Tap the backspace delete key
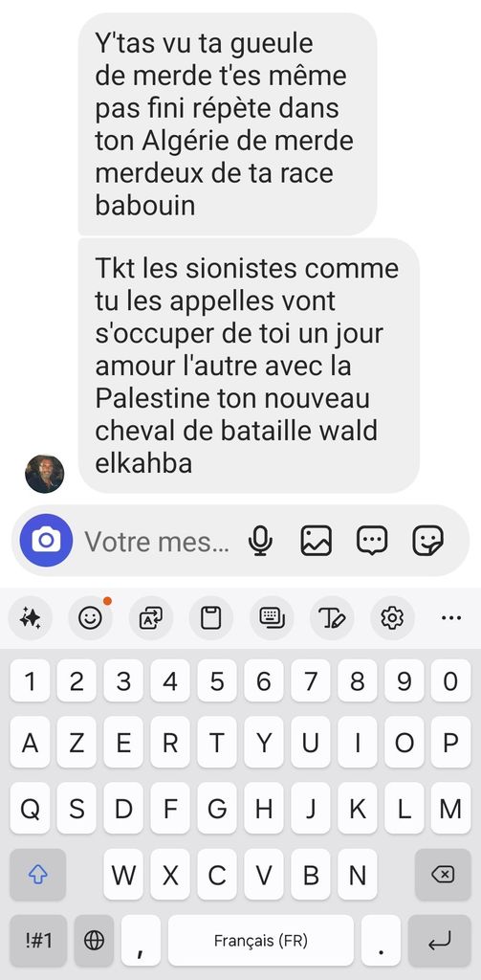Image resolution: width=481 pixels, height=980 pixels. [x=443, y=875]
